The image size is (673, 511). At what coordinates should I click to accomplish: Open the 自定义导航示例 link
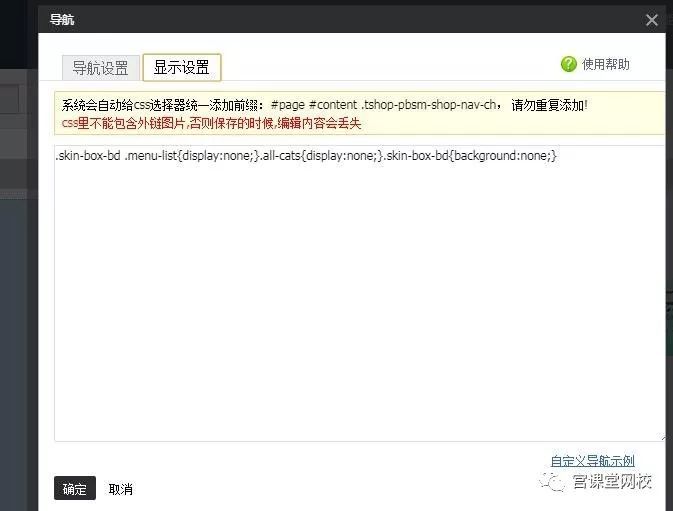coord(592,461)
